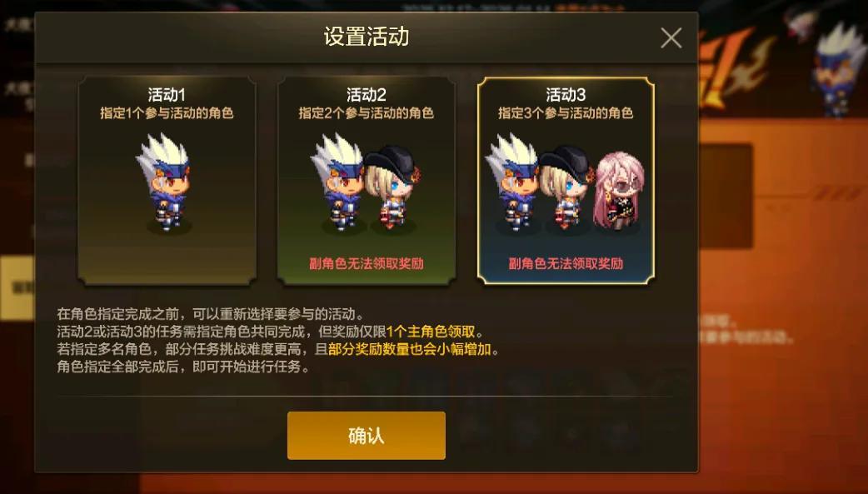Select the highlighted 活动3 three-character card
This screenshot has width=868, height=494.
coord(565,181)
